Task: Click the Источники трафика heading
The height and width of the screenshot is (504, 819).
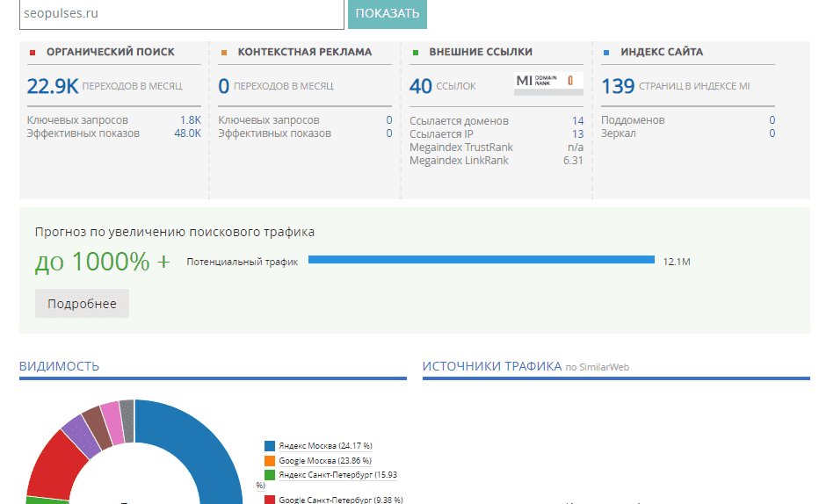Action: click(x=492, y=366)
